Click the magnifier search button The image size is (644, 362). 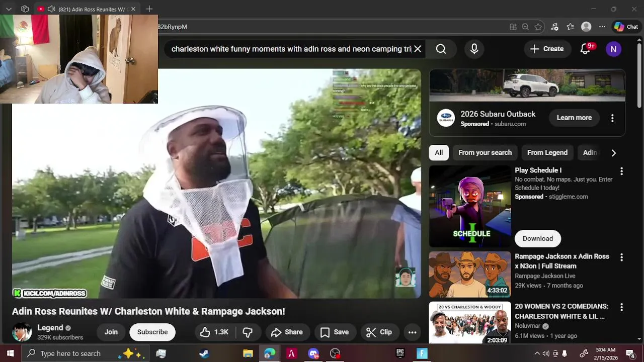coord(441,49)
